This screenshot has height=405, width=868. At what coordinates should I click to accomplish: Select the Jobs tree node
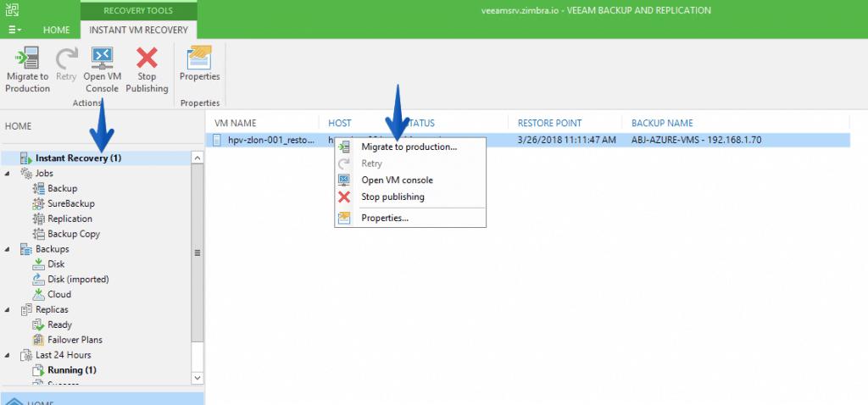pos(44,173)
